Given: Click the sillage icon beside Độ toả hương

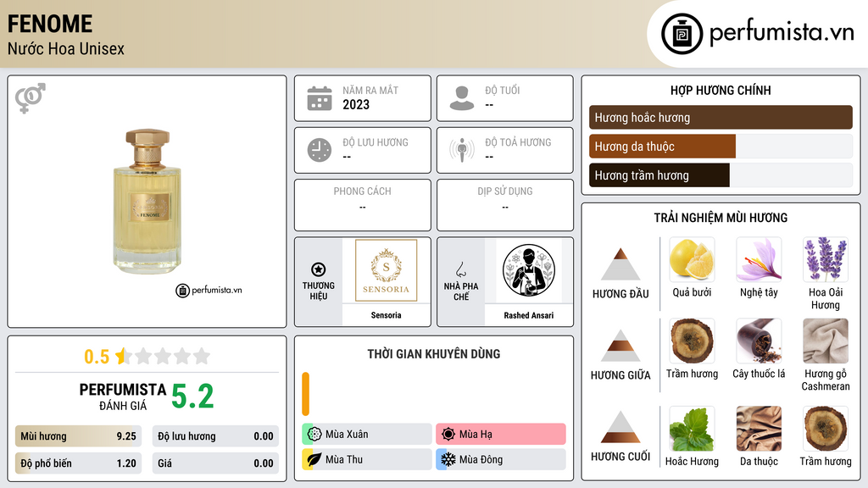Looking at the screenshot, I should coord(462,150).
